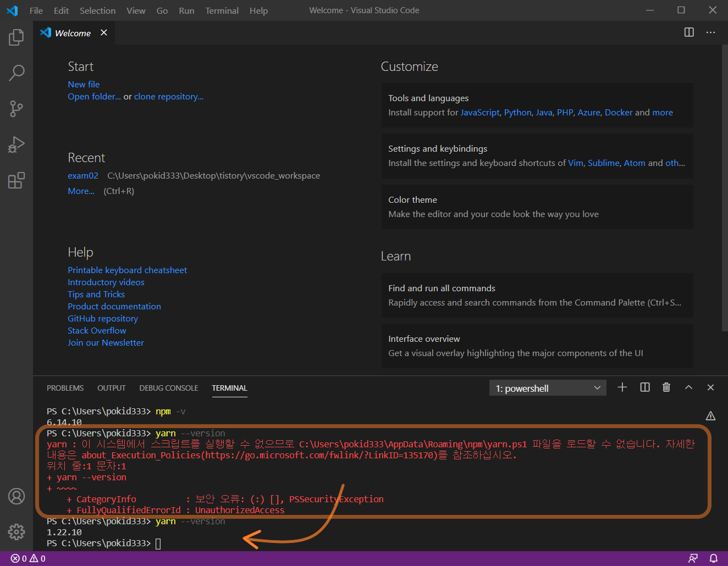Open the Terminal menu
The image size is (728, 566).
tap(222, 10)
